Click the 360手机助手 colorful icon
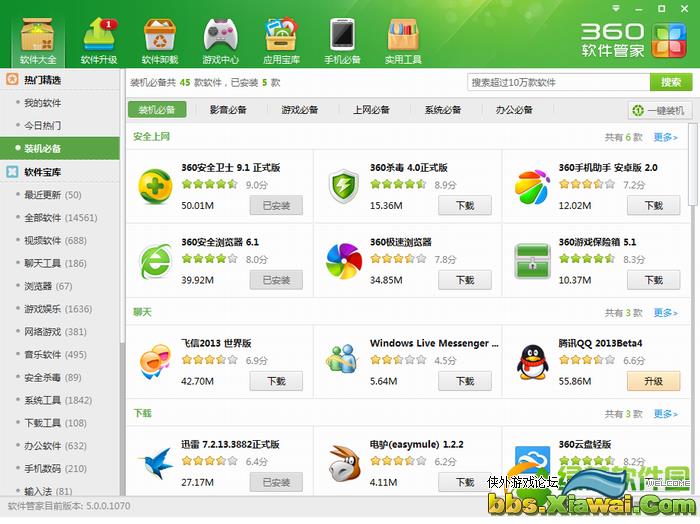This screenshot has height=524, width=700. click(532, 187)
